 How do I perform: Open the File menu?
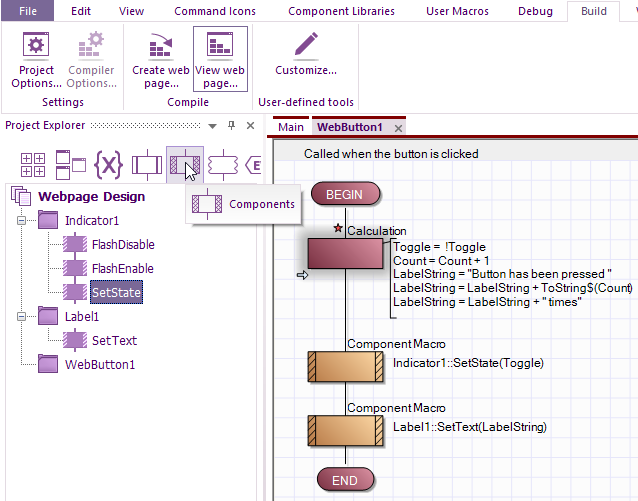pyautogui.click(x=27, y=11)
